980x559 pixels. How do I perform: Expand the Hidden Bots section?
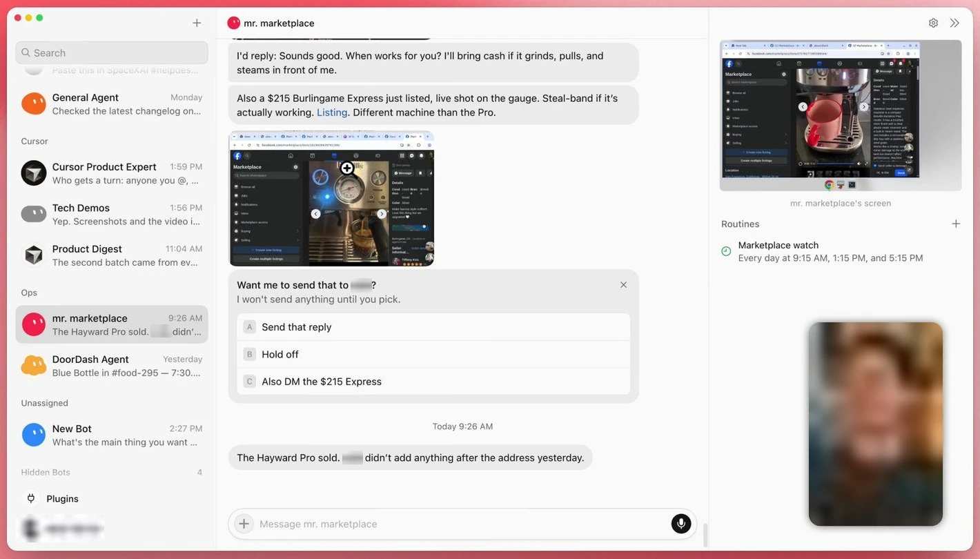coord(111,472)
